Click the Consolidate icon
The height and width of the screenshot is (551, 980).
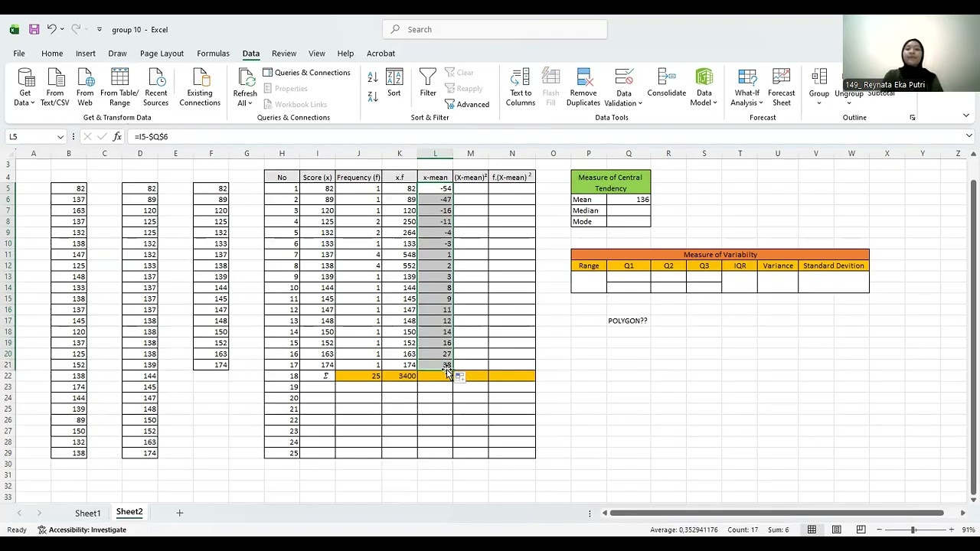(x=666, y=83)
